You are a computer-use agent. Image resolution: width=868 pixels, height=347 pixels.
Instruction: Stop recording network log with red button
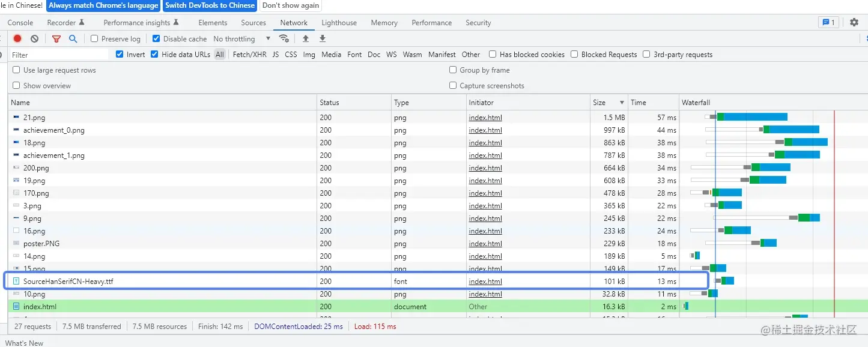tap(17, 38)
